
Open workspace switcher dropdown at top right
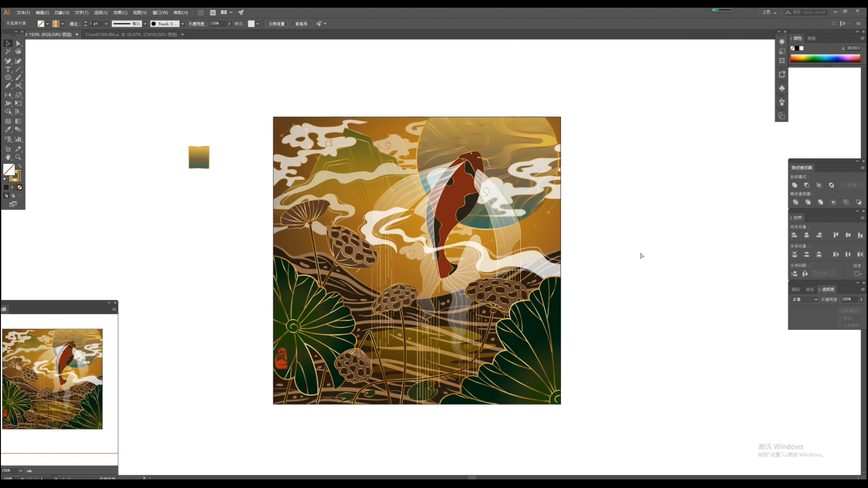(x=769, y=12)
